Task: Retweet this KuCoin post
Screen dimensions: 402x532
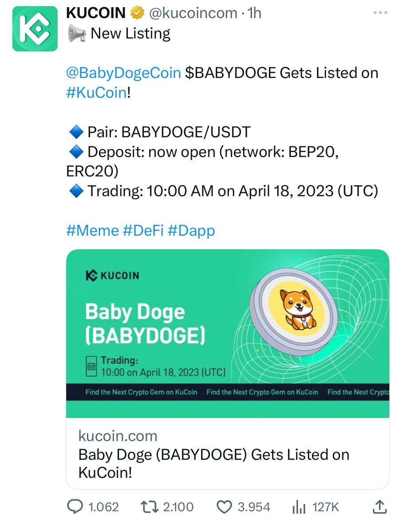Action: pos(149,507)
